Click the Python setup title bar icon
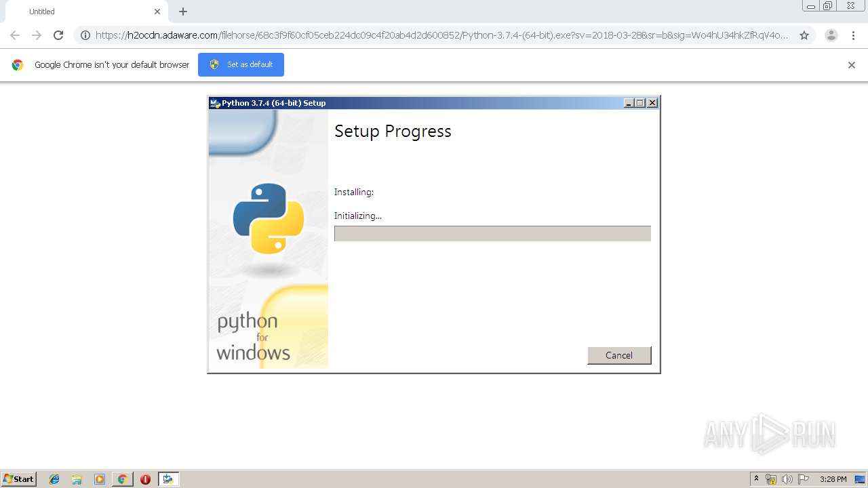Viewport: 868px width, 488px height. [x=216, y=103]
